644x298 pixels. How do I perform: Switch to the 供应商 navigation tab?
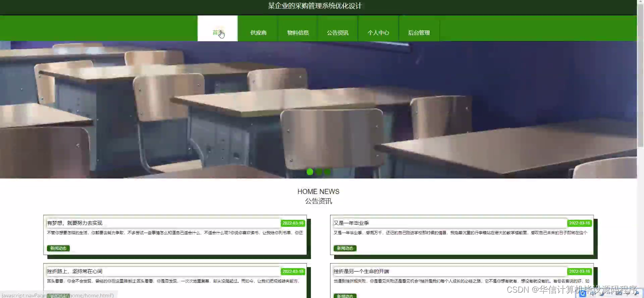point(258,32)
